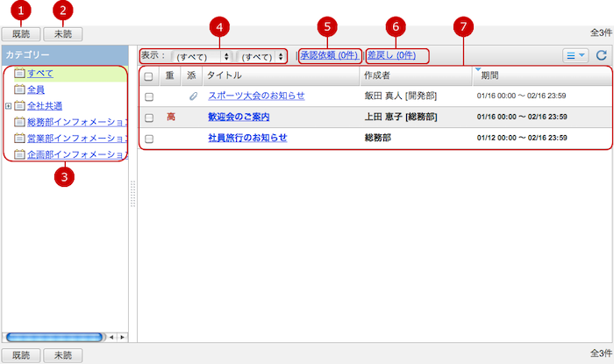Open the first 表示 (すべて) dropdown
614x364 pixels.
pyautogui.click(x=203, y=57)
